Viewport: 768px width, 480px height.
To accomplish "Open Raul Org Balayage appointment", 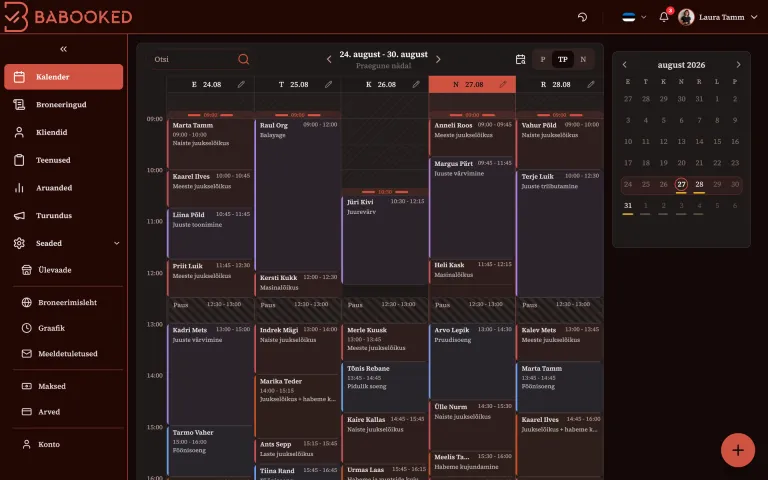I will (298, 195).
